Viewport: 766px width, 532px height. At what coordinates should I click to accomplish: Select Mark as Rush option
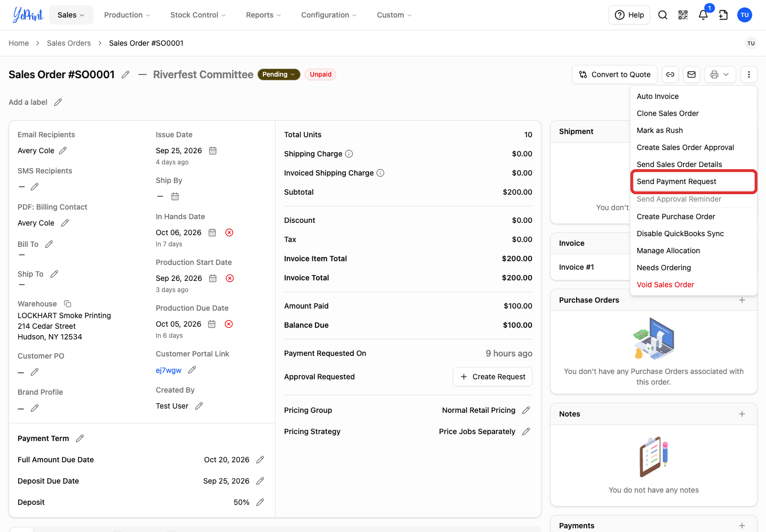click(693, 130)
